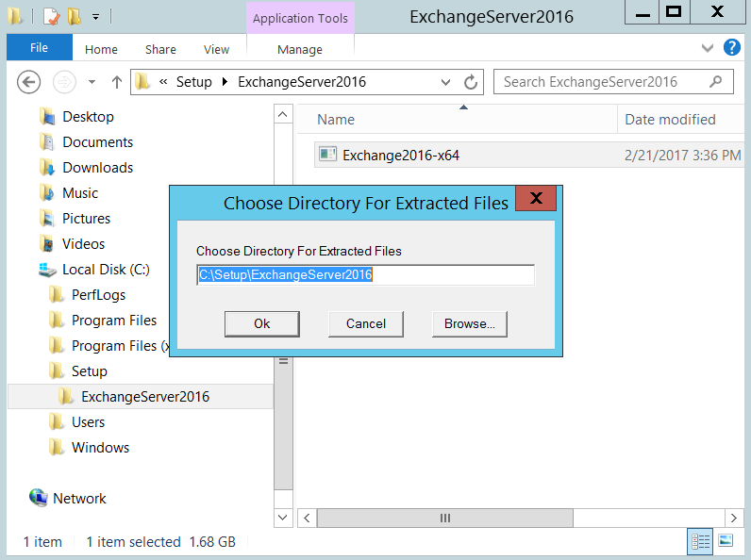Viewport: 751px width, 560px height.
Task: Click the extraction directory path field
Action: tap(365, 274)
